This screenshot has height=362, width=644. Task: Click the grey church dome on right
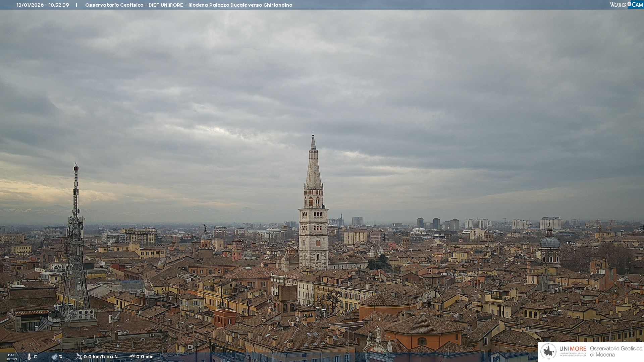click(x=550, y=242)
